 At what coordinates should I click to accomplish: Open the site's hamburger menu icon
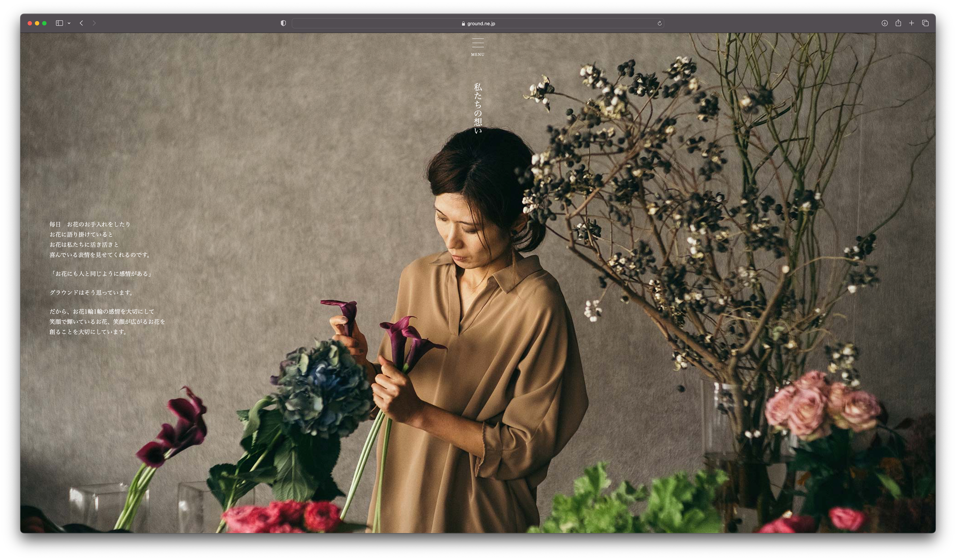coord(478,43)
